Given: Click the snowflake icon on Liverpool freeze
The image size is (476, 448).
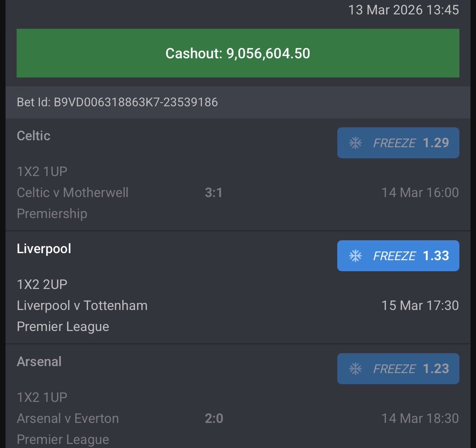Looking at the screenshot, I should pos(355,256).
